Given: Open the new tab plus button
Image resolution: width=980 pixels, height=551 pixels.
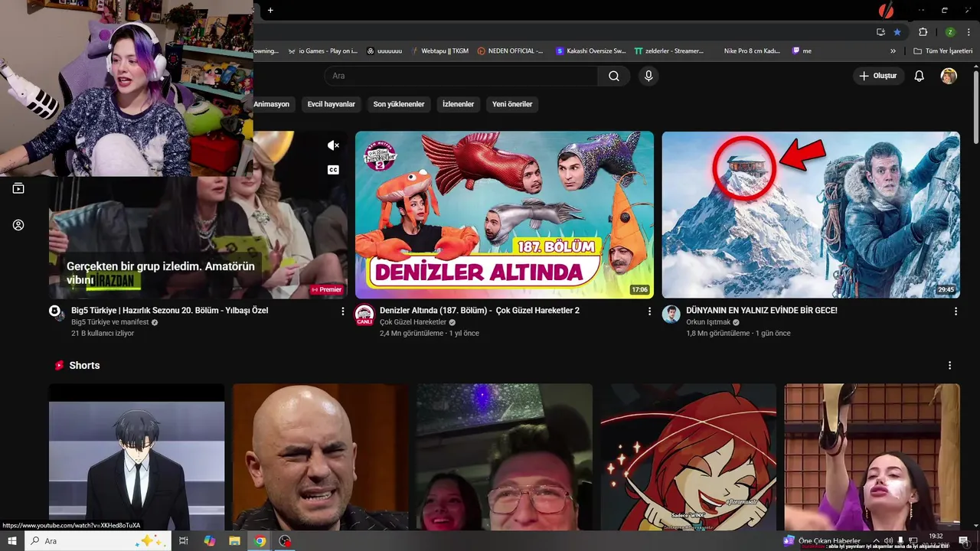Looking at the screenshot, I should [x=270, y=10].
